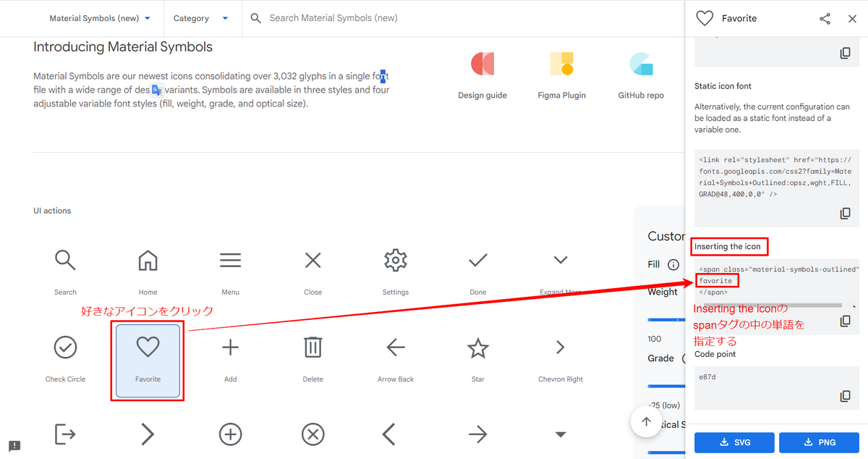Click the 'Static icon font' heading

[x=723, y=86]
